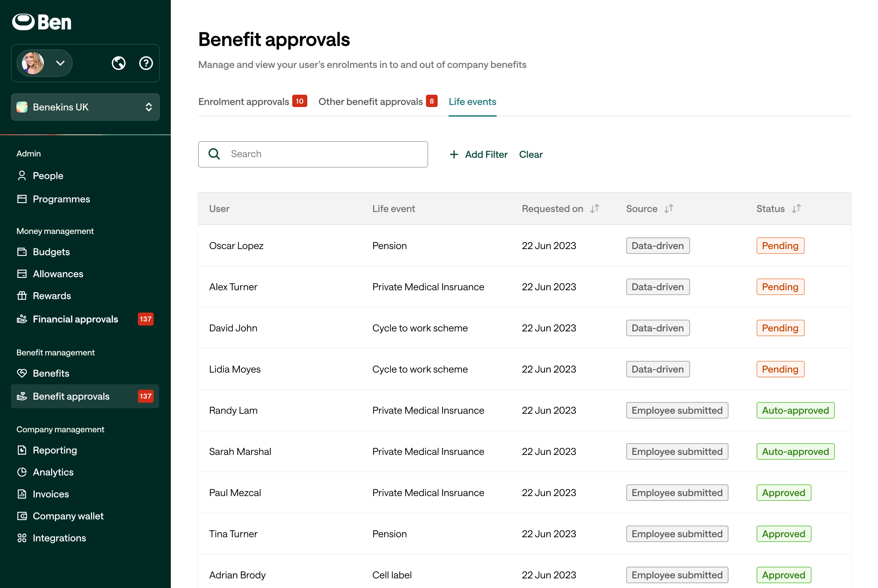This screenshot has width=878, height=588.
Task: Open the Benekins UK company selector
Action: [x=85, y=107]
